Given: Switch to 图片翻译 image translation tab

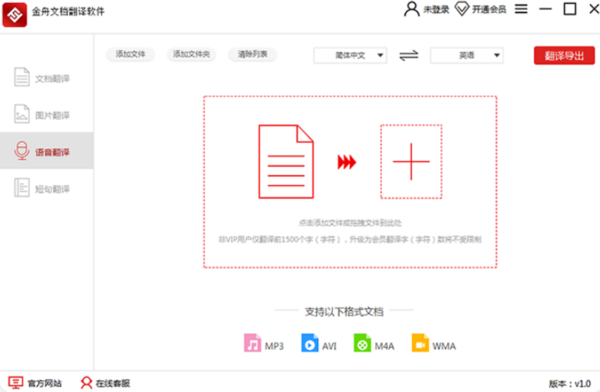Looking at the screenshot, I should click(47, 115).
